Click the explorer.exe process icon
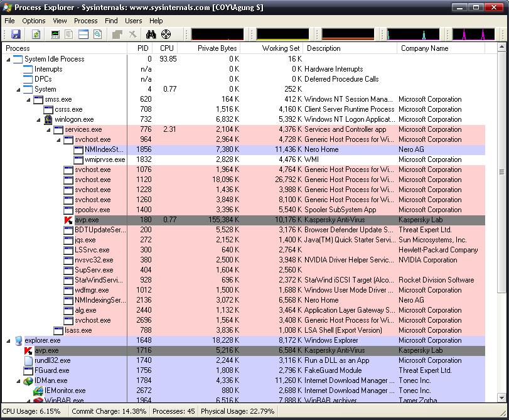 click(18, 340)
